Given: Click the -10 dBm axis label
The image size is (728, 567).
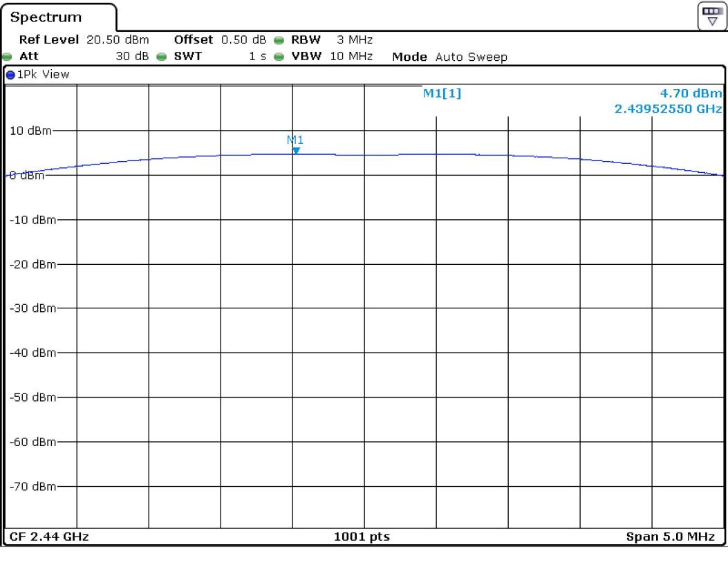Looking at the screenshot, I should tap(32, 220).
